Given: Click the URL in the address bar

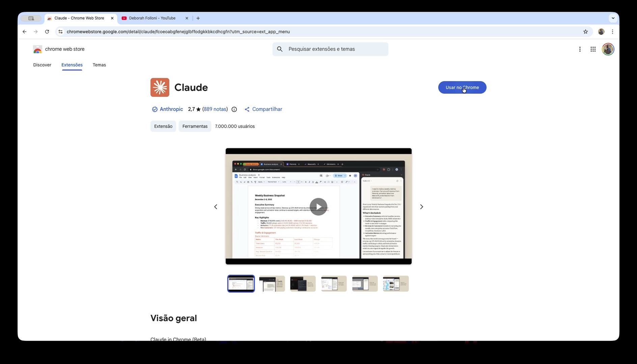Looking at the screenshot, I should [x=178, y=32].
